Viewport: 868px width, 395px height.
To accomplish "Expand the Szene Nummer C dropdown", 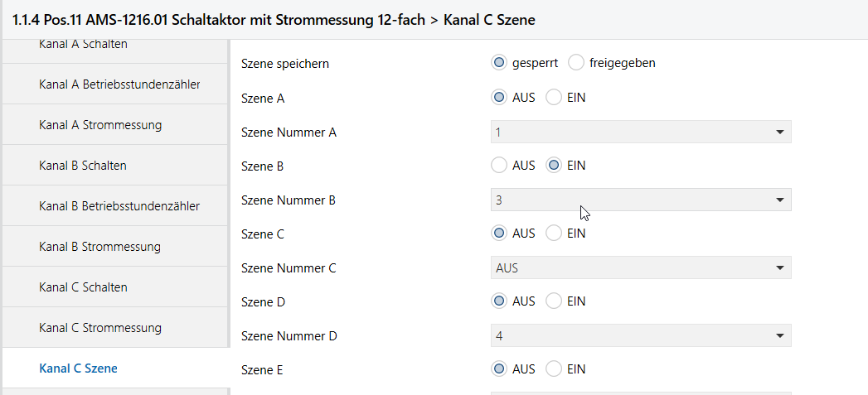I will (640, 267).
